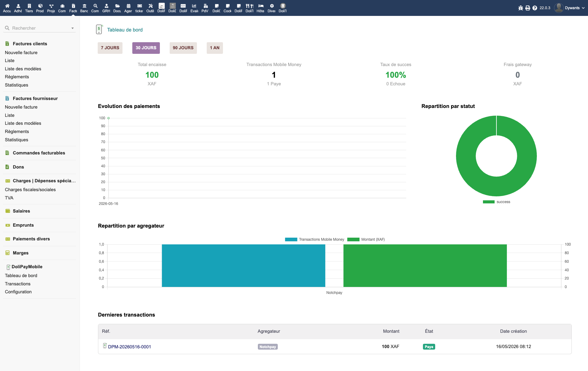
Task: Expand the Rechercher search dropdown arrow
Action: coord(73,28)
